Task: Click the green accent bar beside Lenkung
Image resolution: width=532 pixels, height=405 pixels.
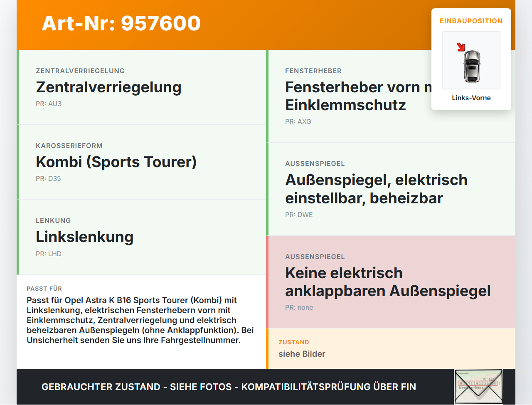Action: pyautogui.click(x=17, y=237)
